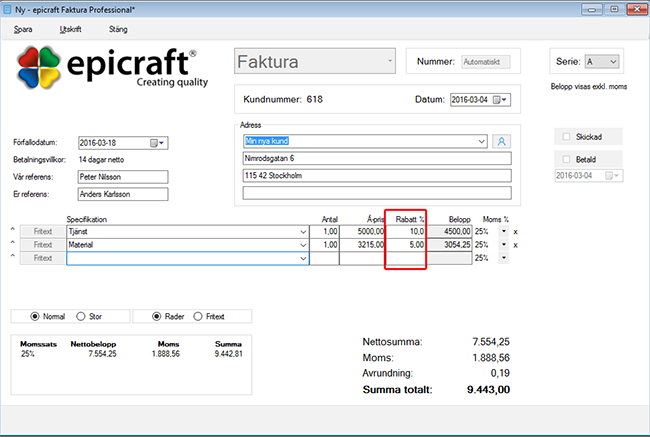The image size is (650, 437).
Task: Click the Belopp value 3054,25
Action: 450,245
